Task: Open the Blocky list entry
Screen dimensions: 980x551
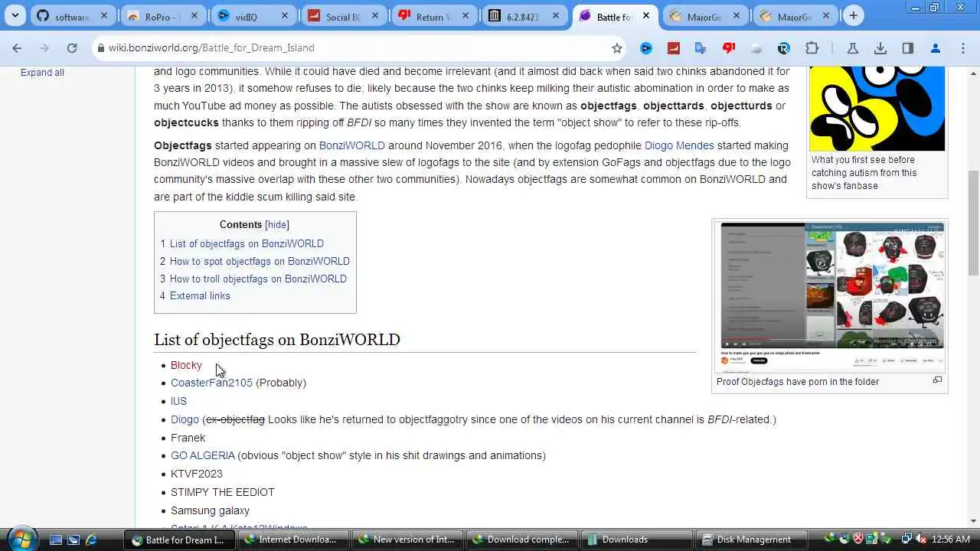Action: [x=186, y=366]
